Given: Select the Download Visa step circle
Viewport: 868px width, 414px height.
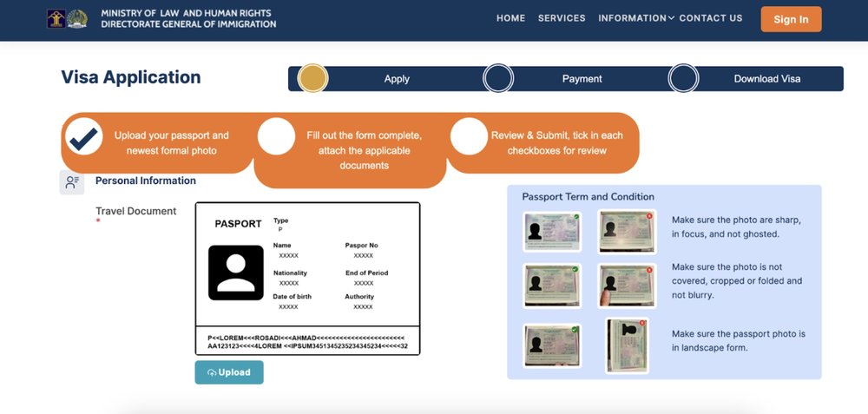Looking at the screenshot, I should tap(684, 78).
